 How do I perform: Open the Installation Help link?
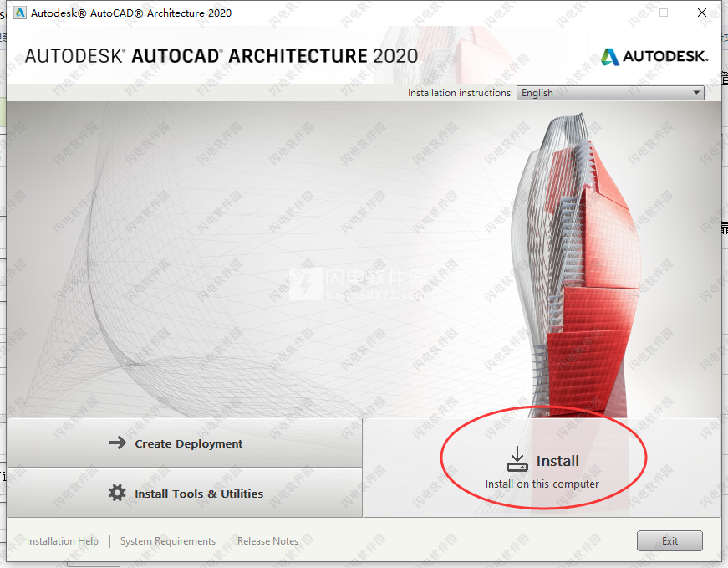[62, 541]
